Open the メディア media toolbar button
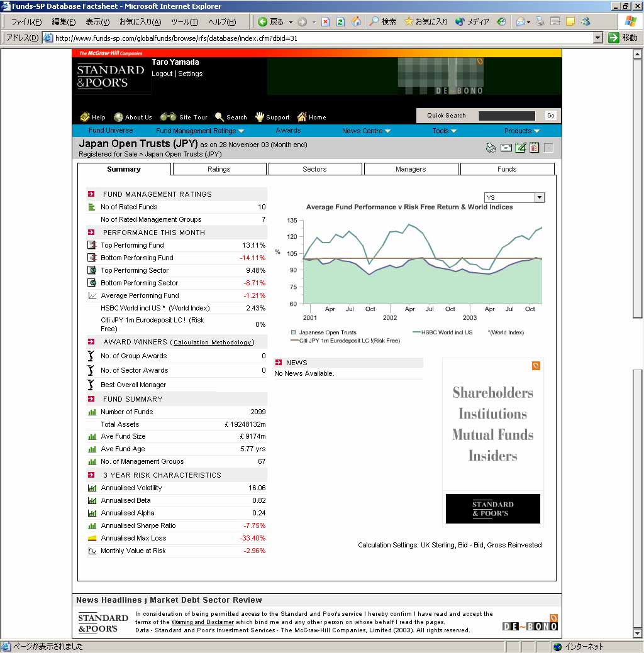Screen dimensions: 644x653 pos(472,21)
